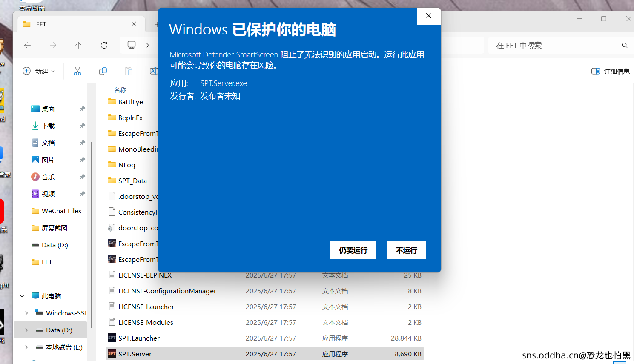Open the 新建 (New) dropdown
The image size is (634, 364).
(x=39, y=71)
